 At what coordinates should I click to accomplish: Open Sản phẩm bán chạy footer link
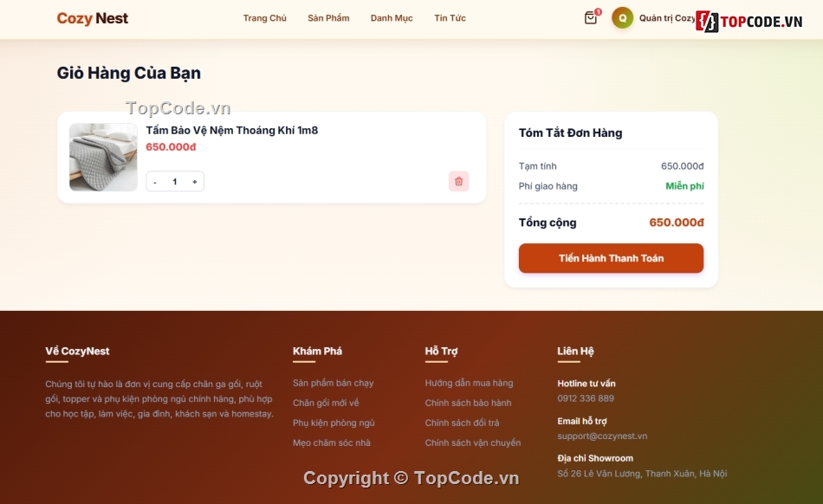(334, 383)
